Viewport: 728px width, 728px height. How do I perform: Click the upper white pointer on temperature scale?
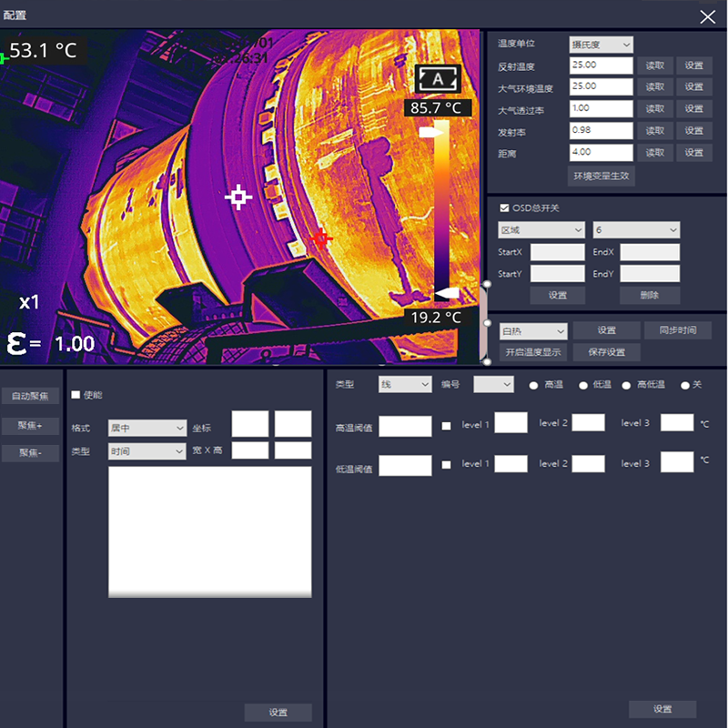pyautogui.click(x=432, y=133)
